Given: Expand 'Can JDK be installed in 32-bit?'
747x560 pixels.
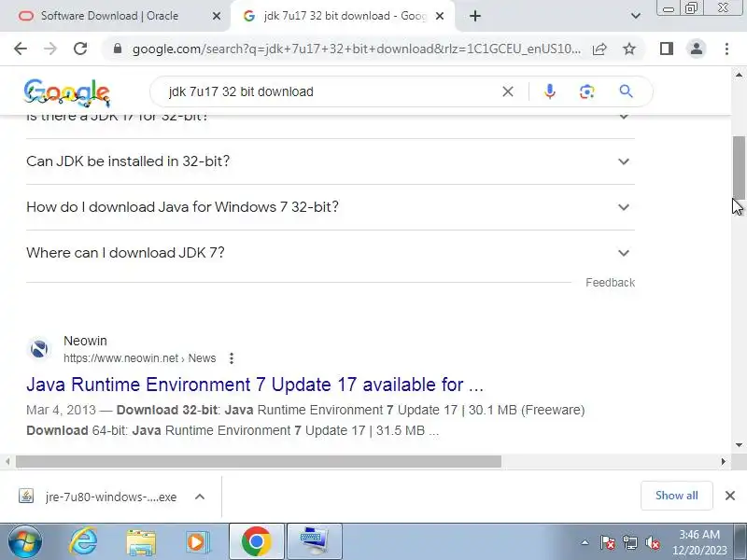Looking at the screenshot, I should [x=331, y=161].
